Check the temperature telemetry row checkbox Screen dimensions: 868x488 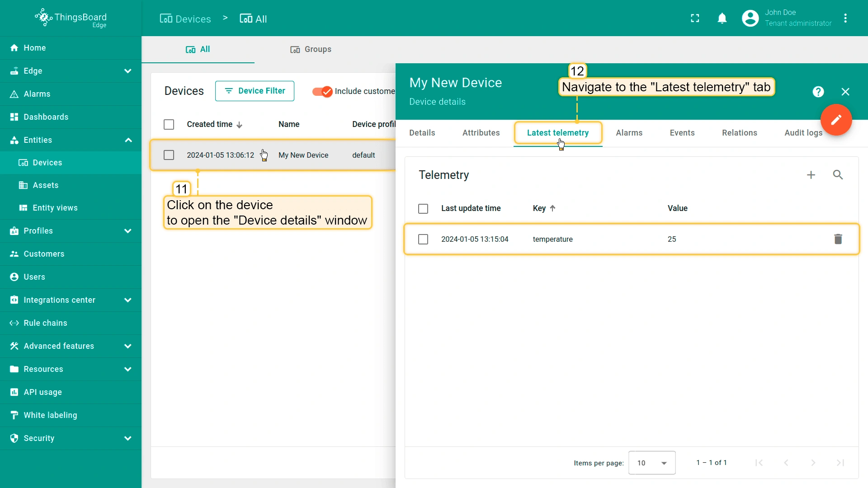423,239
